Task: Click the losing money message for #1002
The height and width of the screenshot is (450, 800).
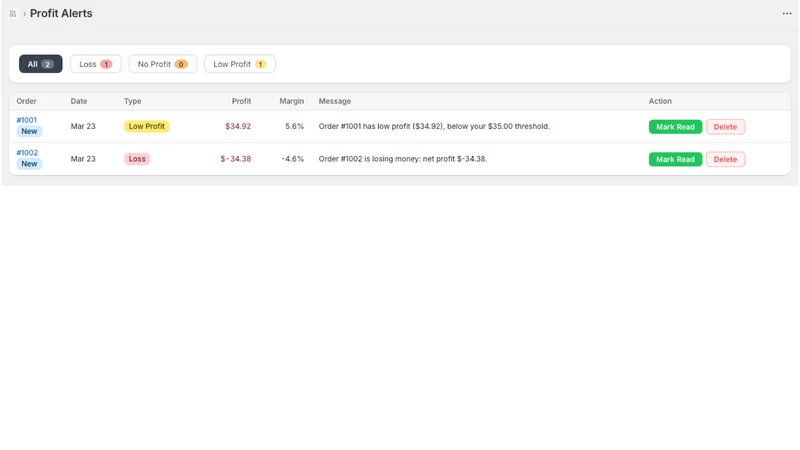Action: pyautogui.click(x=403, y=159)
